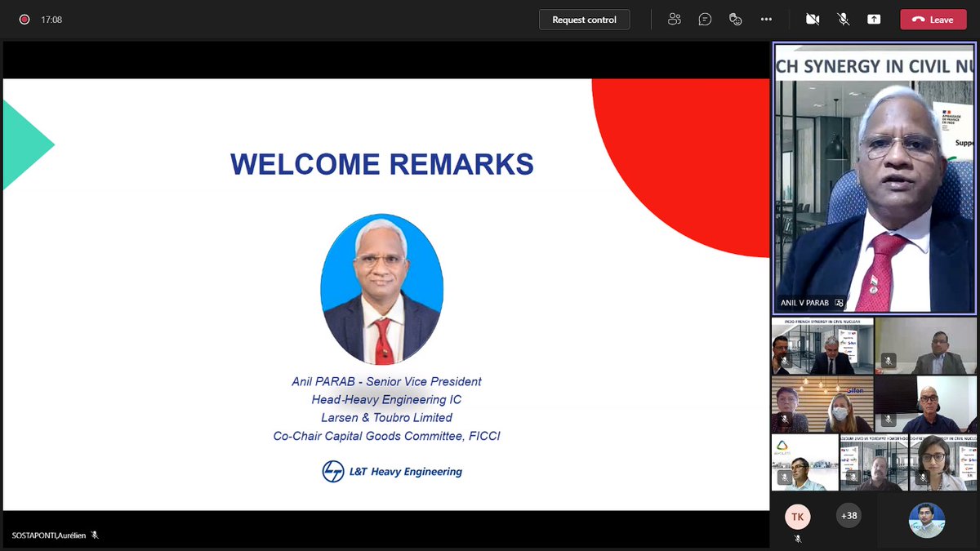Image resolution: width=980 pixels, height=551 pixels.
Task: Select the tile with two men in suits
Action: pos(822,346)
